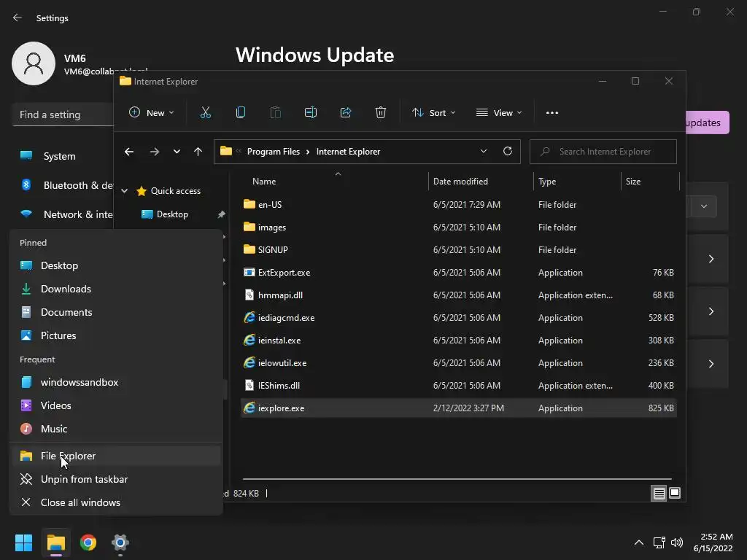Click the back arrow in Settings window

[18, 17]
